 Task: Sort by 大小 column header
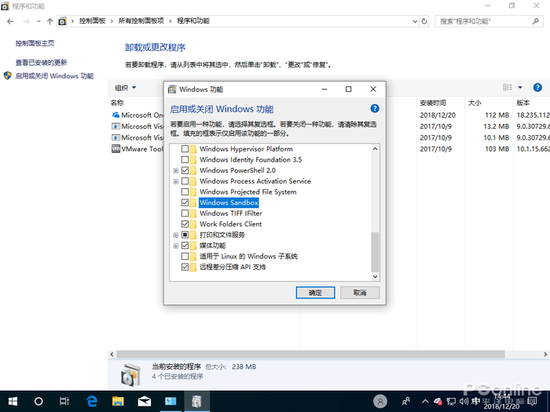475,103
